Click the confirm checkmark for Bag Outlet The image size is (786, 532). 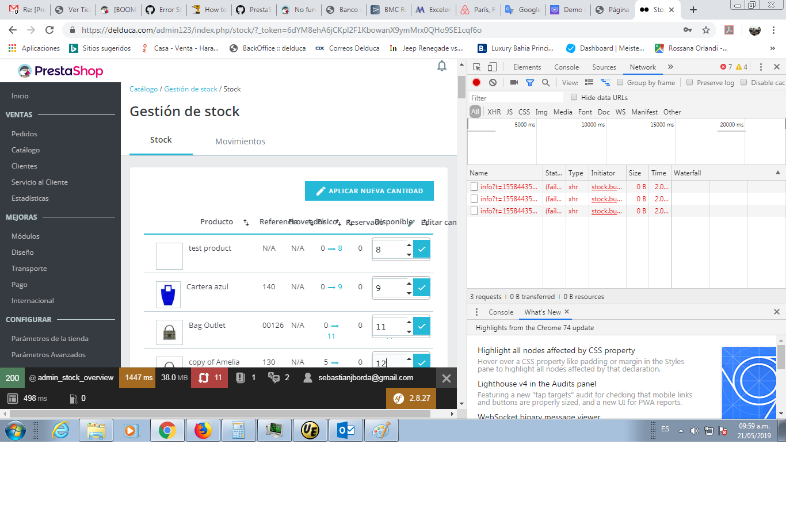coord(422,326)
